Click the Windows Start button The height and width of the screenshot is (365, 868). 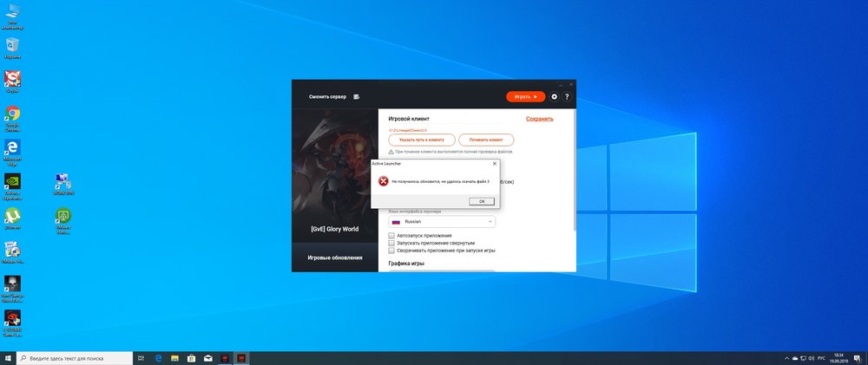pos(8,357)
